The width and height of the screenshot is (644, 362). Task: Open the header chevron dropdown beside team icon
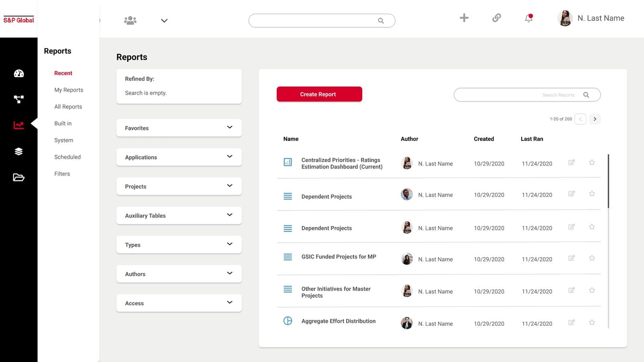[164, 21]
